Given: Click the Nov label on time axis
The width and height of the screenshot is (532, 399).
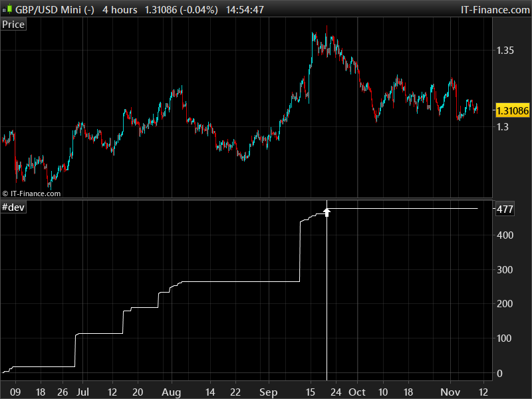Looking at the screenshot, I should click(x=450, y=392).
